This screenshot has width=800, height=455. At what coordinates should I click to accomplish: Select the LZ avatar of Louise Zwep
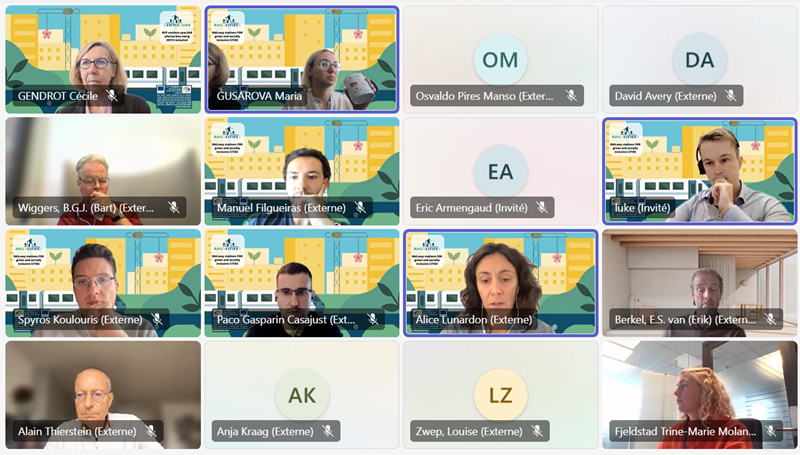click(501, 395)
